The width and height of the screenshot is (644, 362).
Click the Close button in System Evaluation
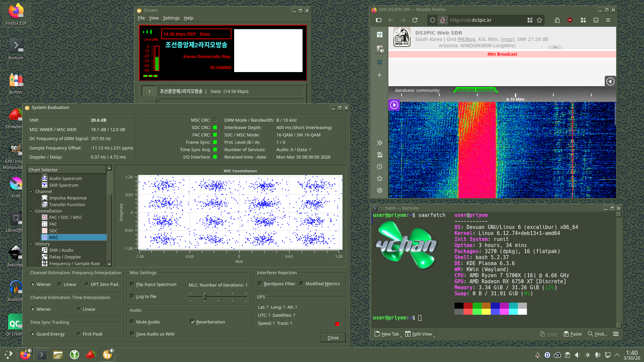point(333,338)
